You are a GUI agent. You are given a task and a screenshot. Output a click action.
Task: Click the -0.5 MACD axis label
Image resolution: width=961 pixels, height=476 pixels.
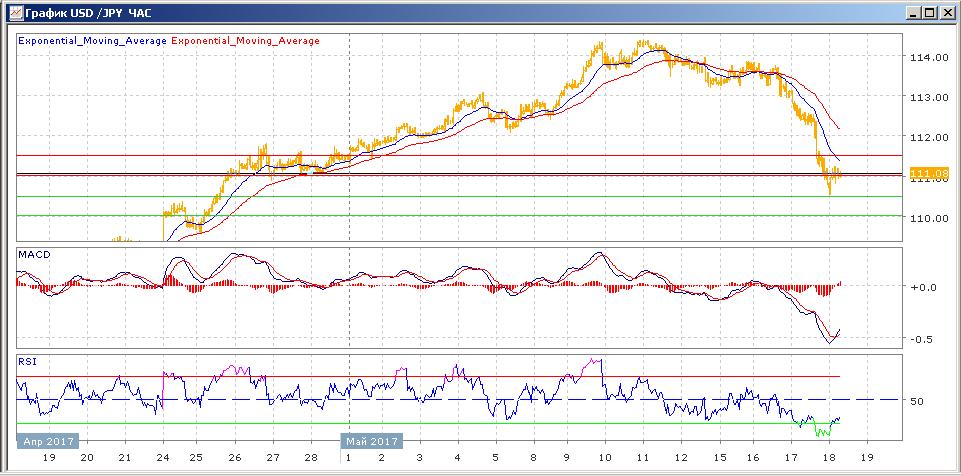point(922,339)
